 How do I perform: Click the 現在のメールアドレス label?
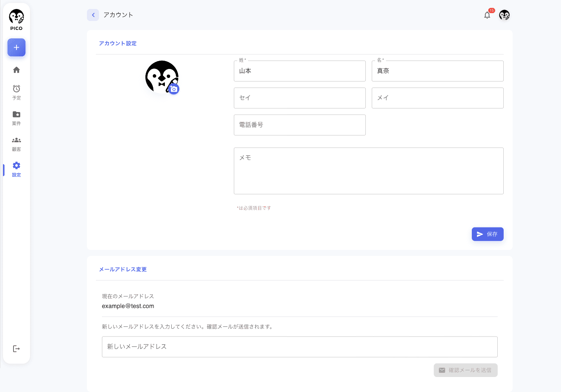click(128, 296)
